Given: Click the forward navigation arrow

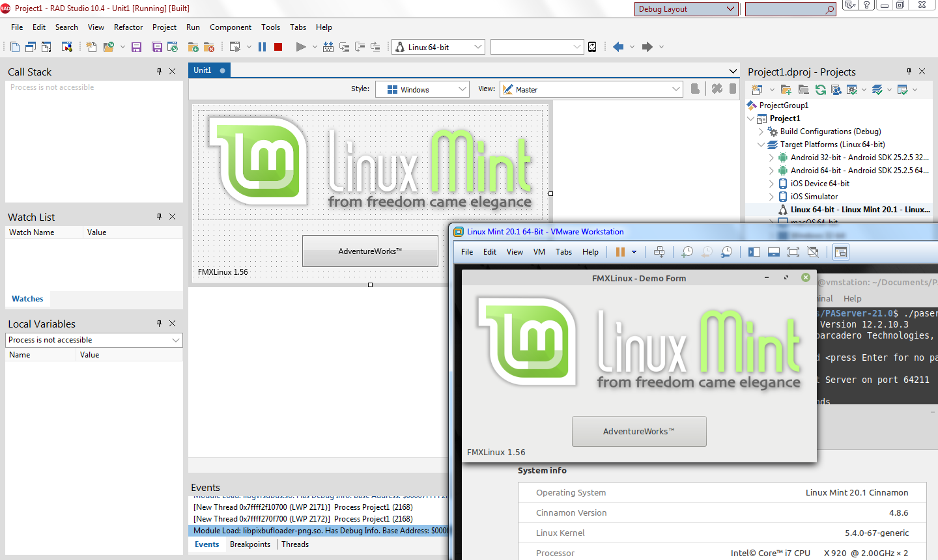Looking at the screenshot, I should coord(647,47).
